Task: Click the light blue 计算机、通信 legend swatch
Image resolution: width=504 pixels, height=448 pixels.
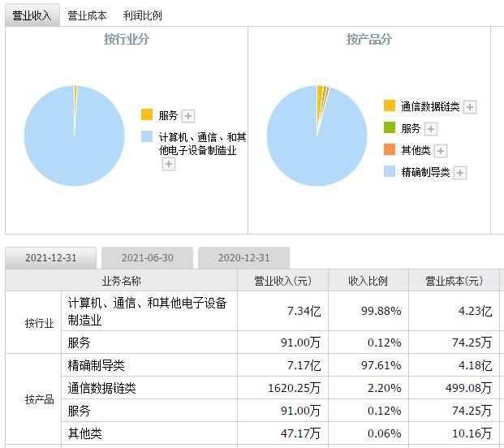Action: tap(147, 136)
